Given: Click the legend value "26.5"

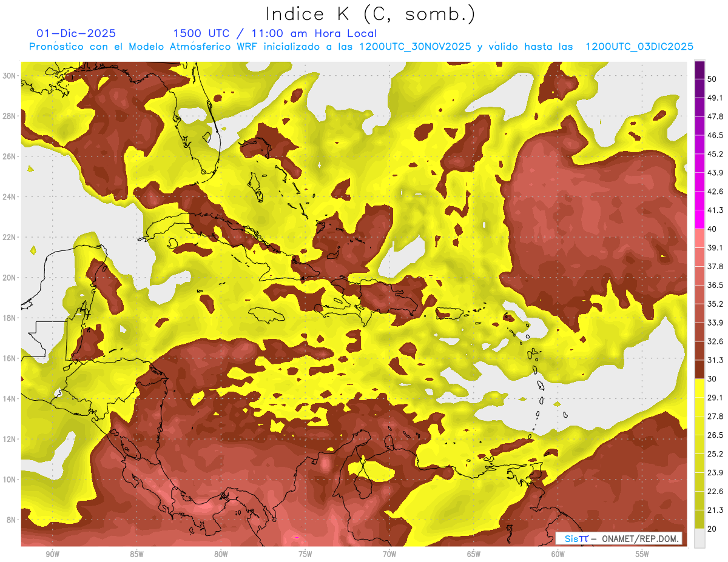Looking at the screenshot, I should tap(715, 435).
